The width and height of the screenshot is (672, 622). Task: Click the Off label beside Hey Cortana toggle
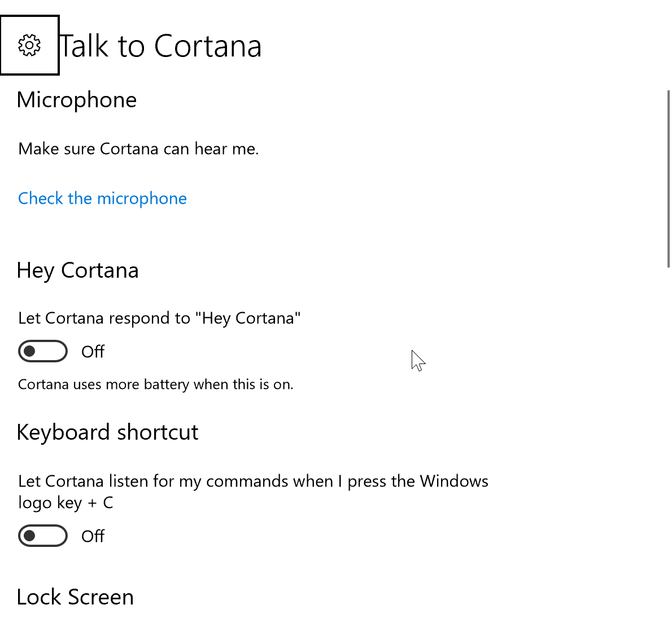point(92,351)
